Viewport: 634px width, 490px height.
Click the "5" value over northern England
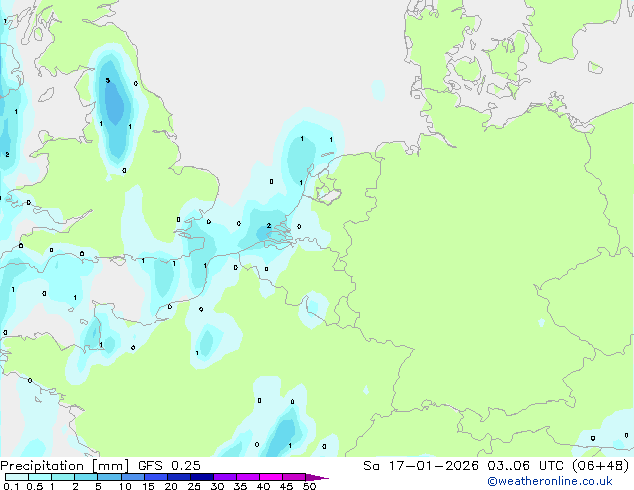pos(108,80)
